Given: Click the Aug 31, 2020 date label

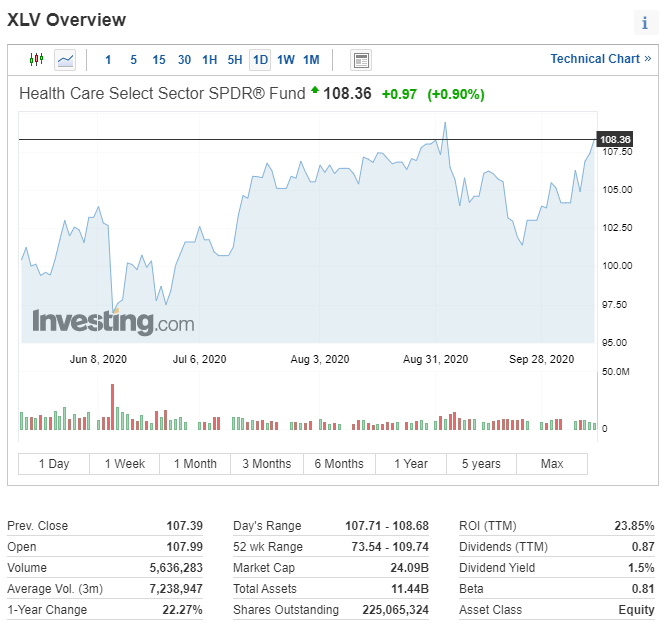Looking at the screenshot, I should (435, 359).
